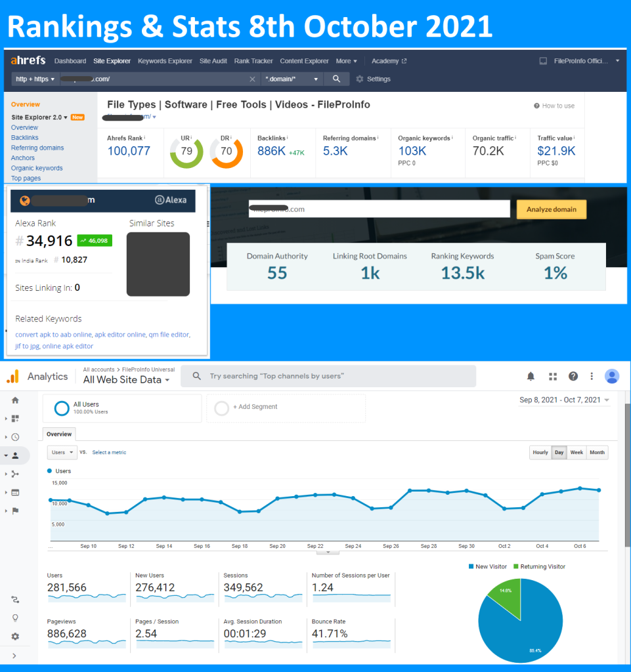
Task: Click the ahrefs notifications screen icon
Action: 543,61
